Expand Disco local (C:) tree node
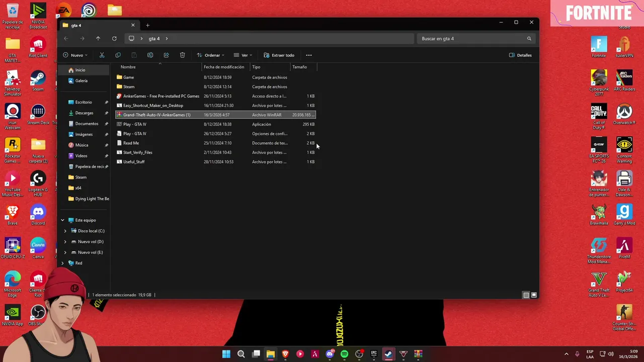Viewport: 644px width, 362px height. point(65,231)
